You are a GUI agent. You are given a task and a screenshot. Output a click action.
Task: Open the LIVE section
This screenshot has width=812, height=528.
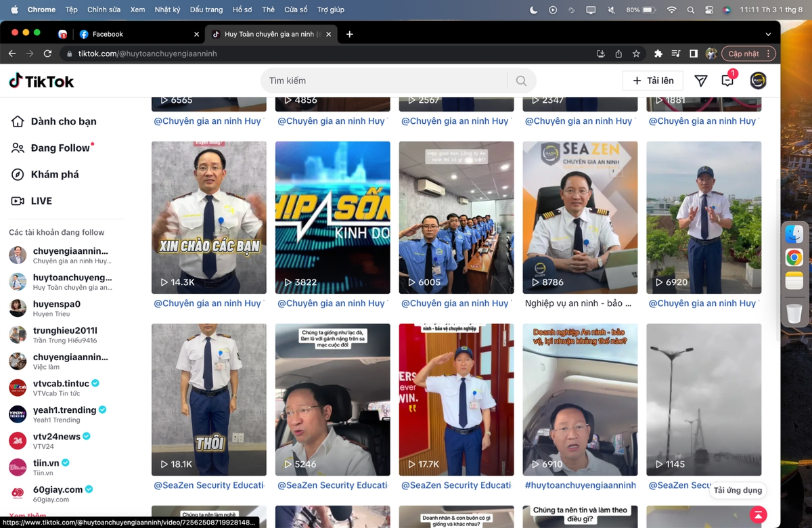(32, 201)
